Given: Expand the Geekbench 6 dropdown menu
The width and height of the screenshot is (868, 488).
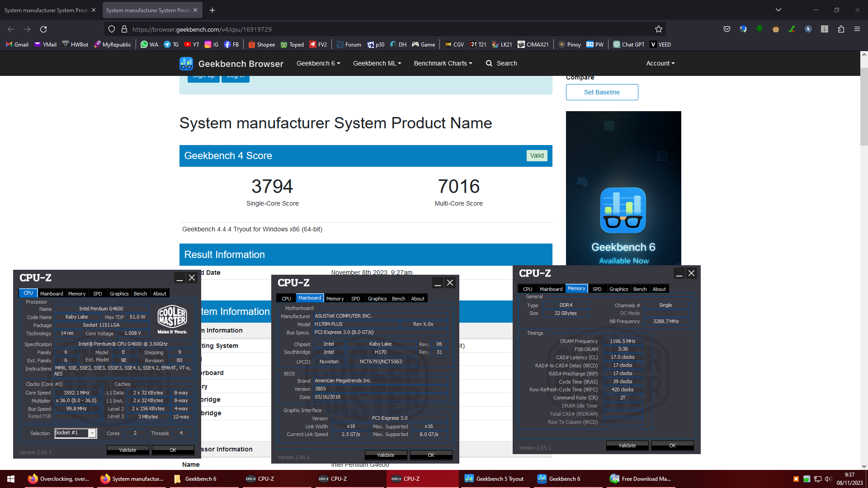Looking at the screenshot, I should click(318, 64).
